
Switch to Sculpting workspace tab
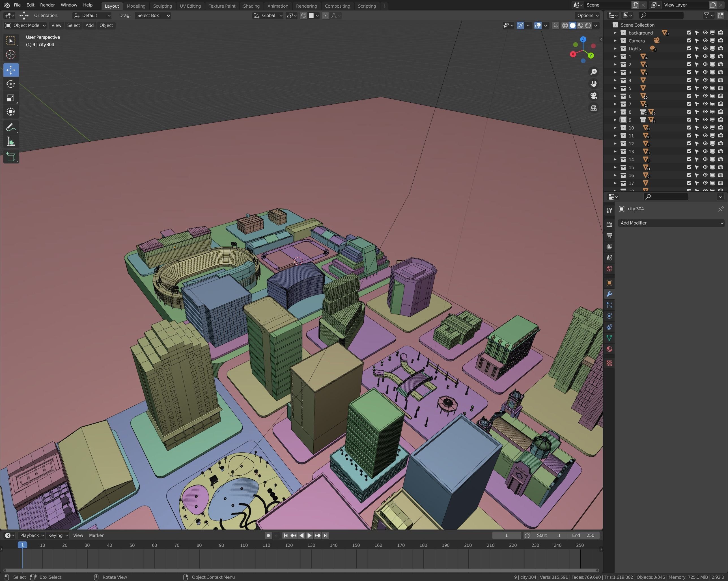click(162, 6)
